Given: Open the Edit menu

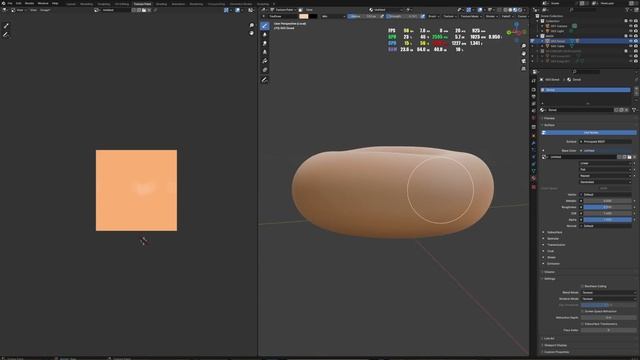Looking at the screenshot, I should click(x=18, y=3).
